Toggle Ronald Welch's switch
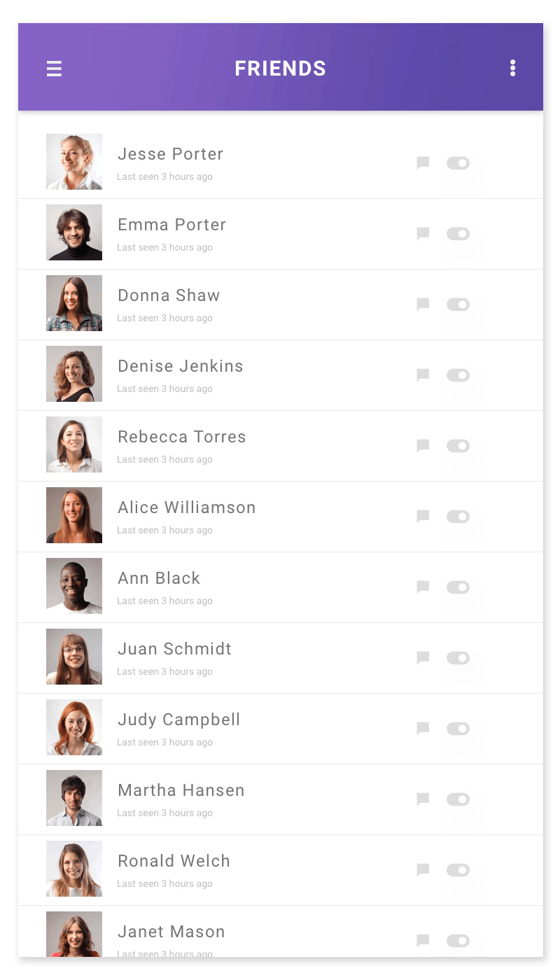Viewport: 560px width, 980px height. pyautogui.click(x=458, y=870)
